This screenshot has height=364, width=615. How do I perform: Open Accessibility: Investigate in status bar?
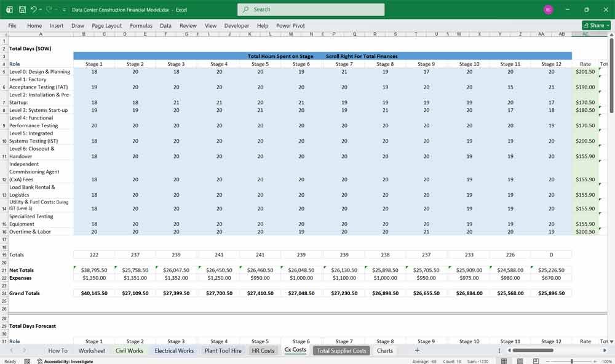coord(65,362)
